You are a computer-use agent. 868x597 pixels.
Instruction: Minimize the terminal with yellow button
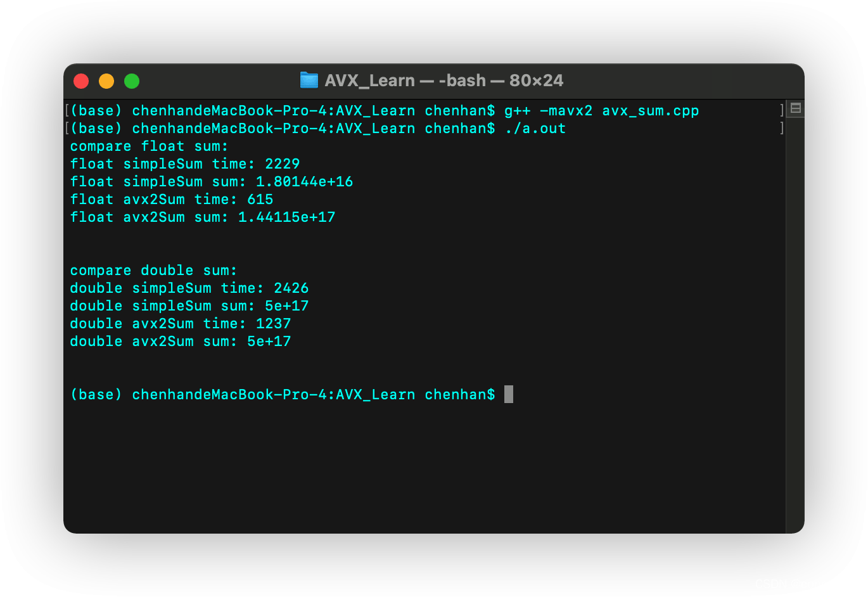(106, 81)
